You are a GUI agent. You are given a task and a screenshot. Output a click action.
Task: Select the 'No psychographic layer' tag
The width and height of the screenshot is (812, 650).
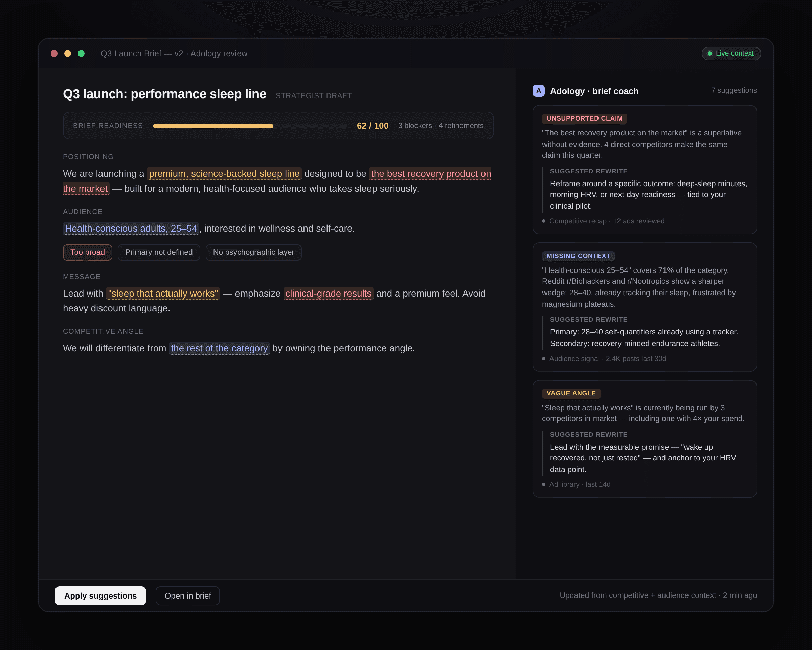point(253,252)
